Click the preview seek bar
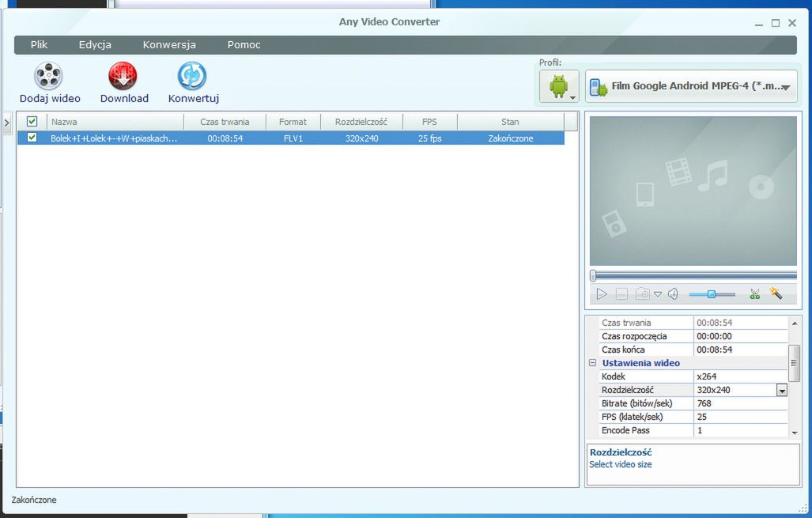Image resolution: width=812 pixels, height=518 pixels. (x=693, y=275)
